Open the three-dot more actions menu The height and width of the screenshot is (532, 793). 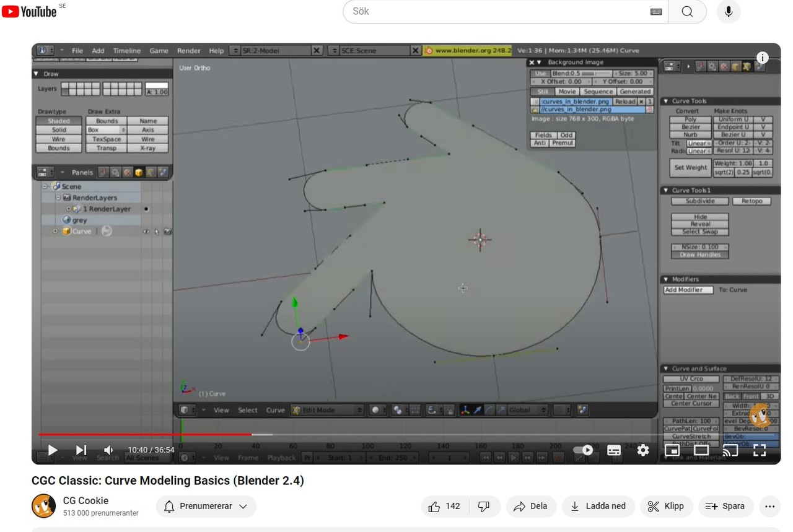[x=769, y=506]
